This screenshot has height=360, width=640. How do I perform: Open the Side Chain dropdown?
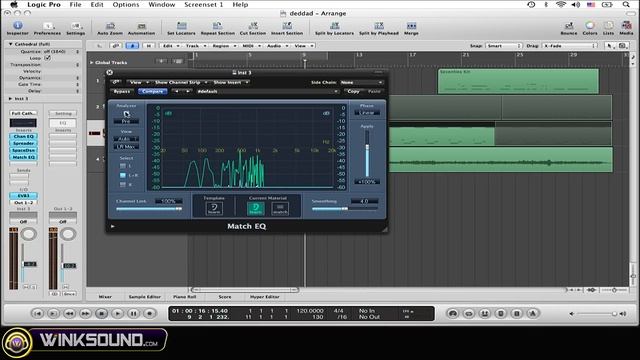pyautogui.click(x=361, y=82)
